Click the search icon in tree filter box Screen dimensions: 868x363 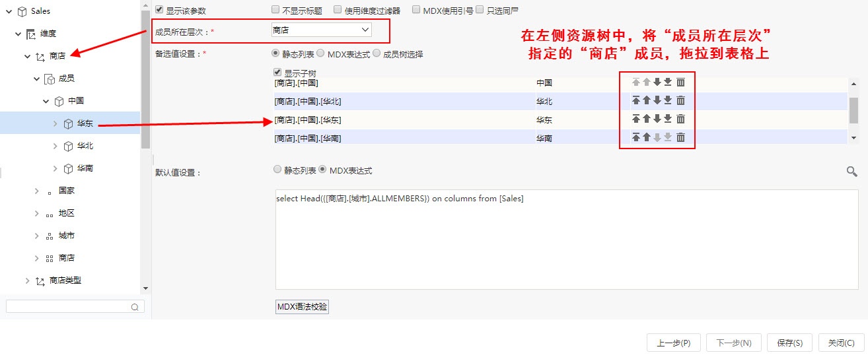[135, 307]
